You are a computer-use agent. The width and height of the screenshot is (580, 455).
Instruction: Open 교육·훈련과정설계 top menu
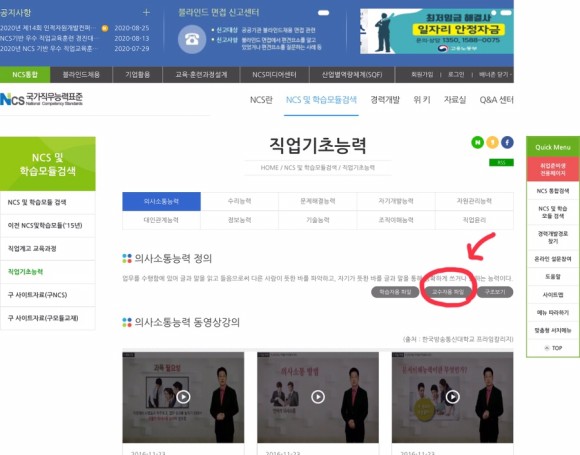201,75
